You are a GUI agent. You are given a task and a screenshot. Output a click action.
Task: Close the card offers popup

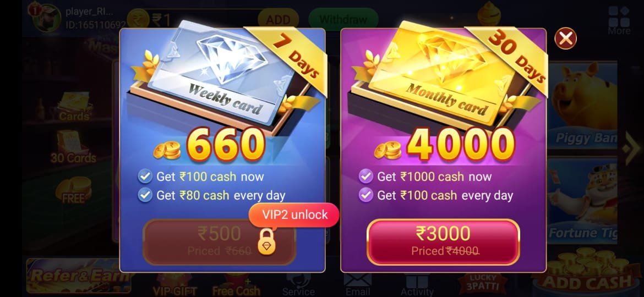[565, 38]
